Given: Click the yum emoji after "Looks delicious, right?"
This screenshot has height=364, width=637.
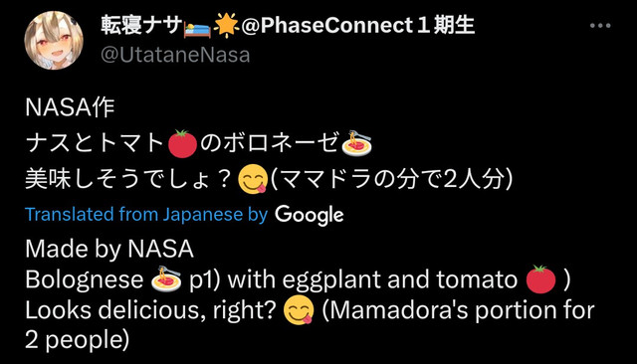Looking at the screenshot, I should point(299,311).
